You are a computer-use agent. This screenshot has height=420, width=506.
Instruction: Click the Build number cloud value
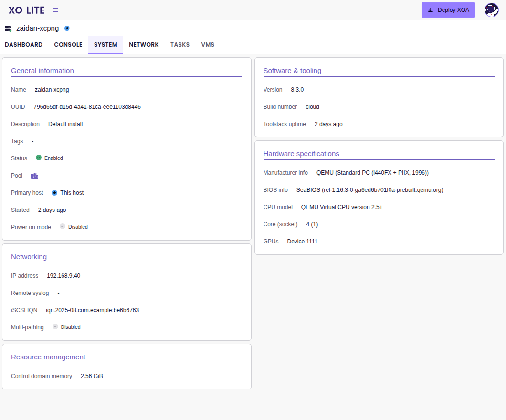point(312,107)
